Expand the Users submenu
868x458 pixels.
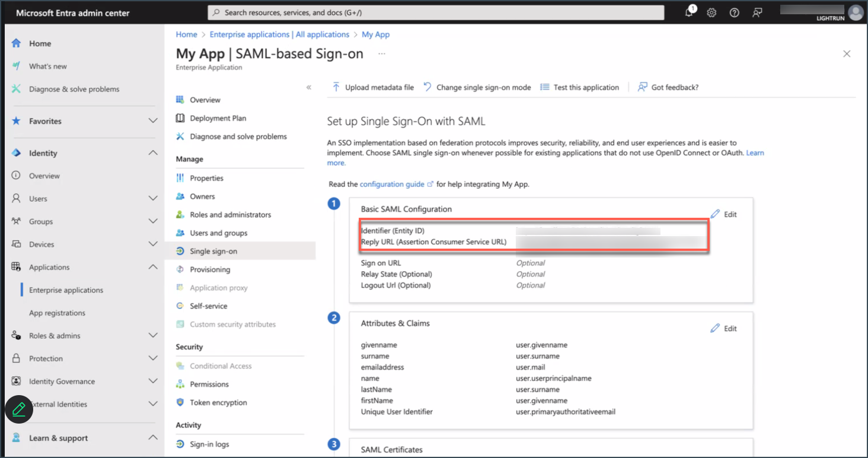[x=152, y=199]
